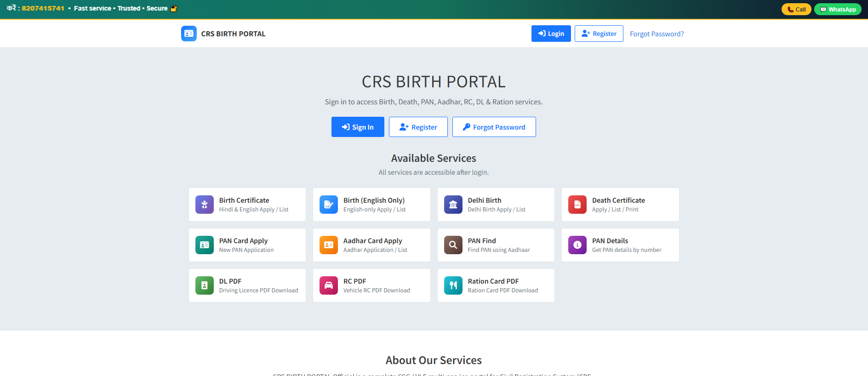Viewport: 868px width, 376px height.
Task: Click 'English-only Apply / List' text
Action: coord(375,210)
